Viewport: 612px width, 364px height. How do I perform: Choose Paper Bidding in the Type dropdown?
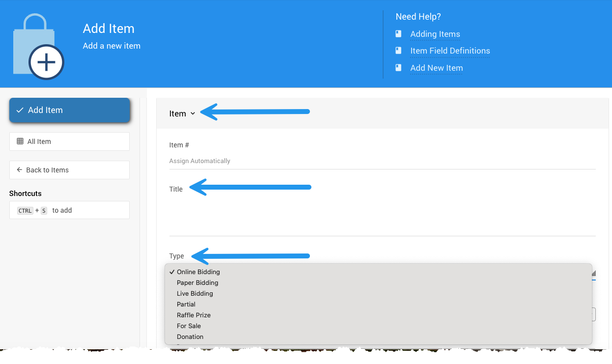point(197,282)
